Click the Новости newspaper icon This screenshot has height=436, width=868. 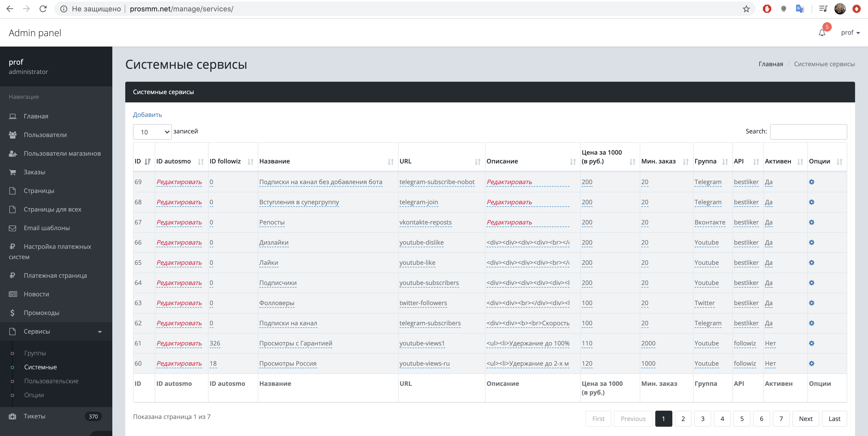click(12, 294)
